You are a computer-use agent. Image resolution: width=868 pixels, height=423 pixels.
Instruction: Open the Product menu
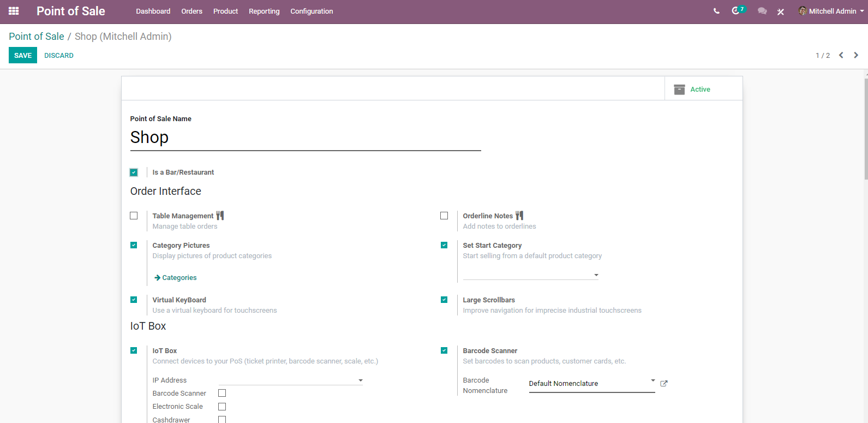tap(226, 11)
